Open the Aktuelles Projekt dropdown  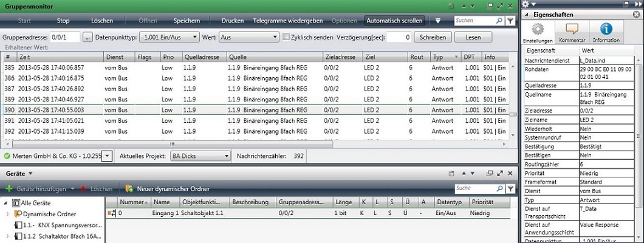pos(200,156)
